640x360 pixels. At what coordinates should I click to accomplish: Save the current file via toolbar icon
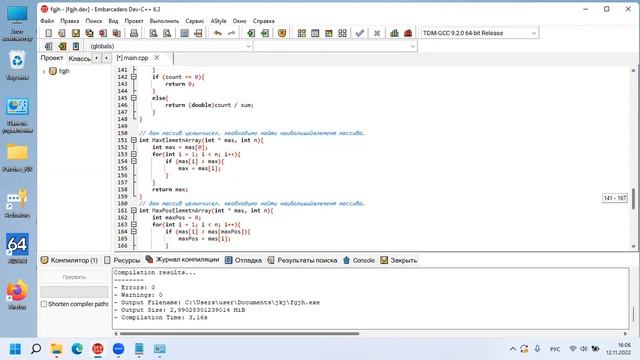(76, 33)
